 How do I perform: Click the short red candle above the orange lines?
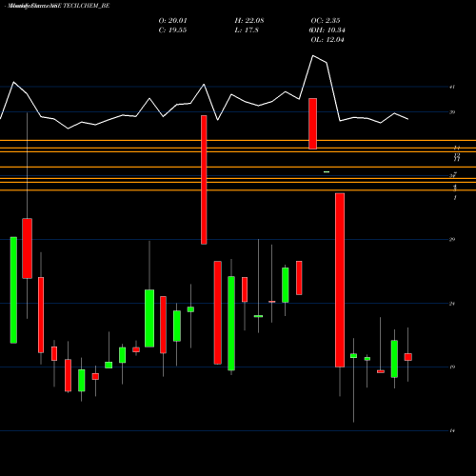[313, 124]
